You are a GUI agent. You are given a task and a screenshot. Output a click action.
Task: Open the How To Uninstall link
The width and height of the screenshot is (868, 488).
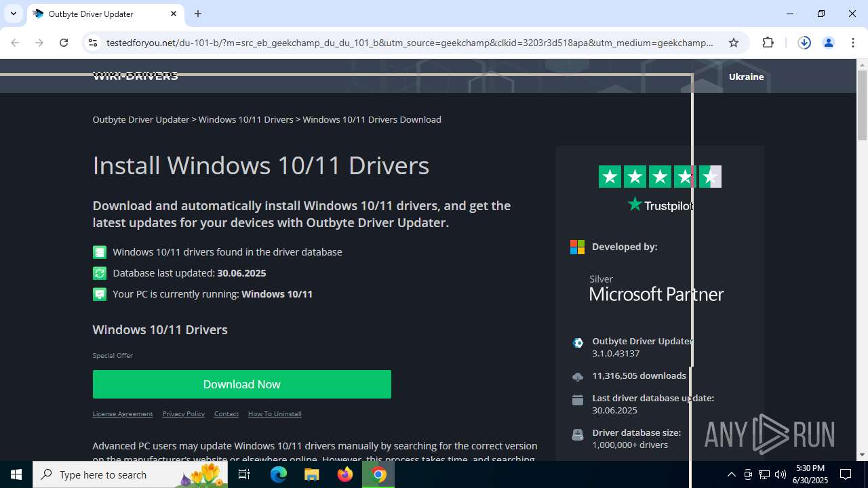(x=275, y=413)
